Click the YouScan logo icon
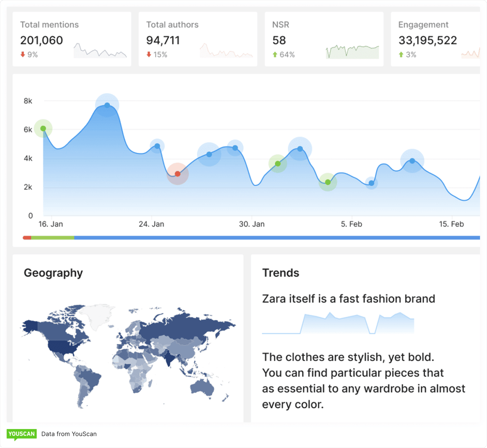Viewport: 487px width, 448px height. 22,434
